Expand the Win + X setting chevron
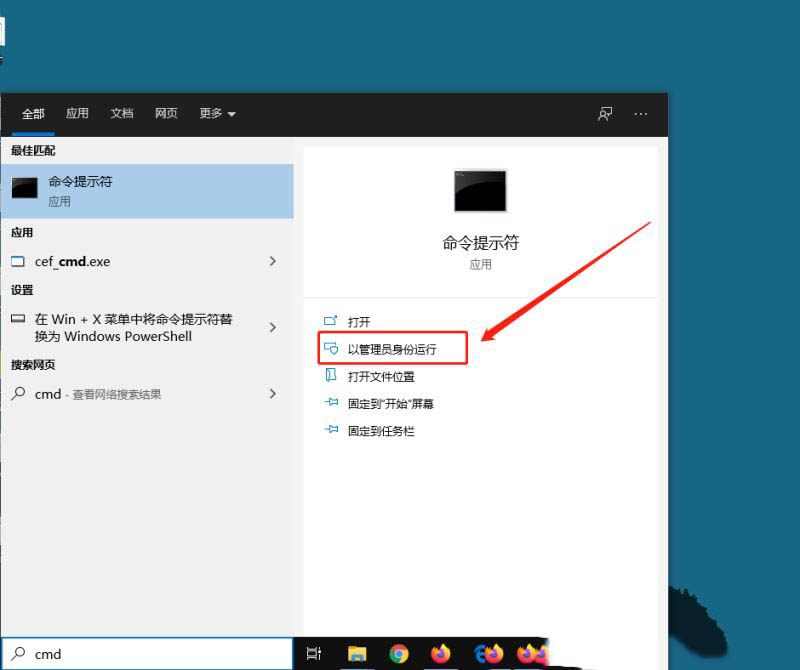 tap(273, 327)
